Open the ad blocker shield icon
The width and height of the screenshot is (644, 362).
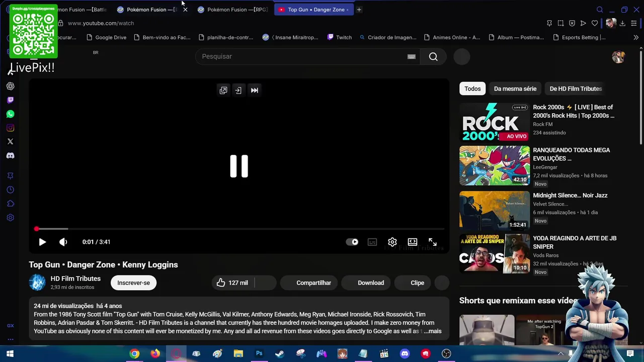coord(572,23)
